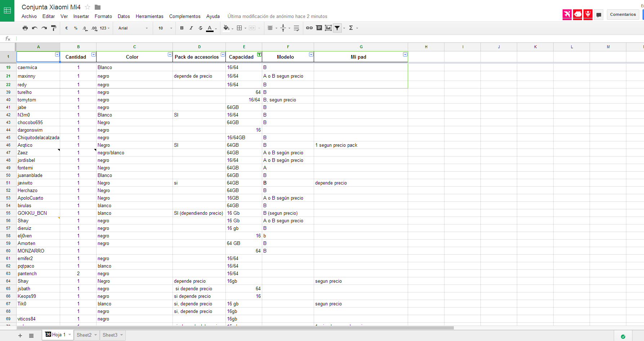This screenshot has width=644, height=341.
Task: Open the Mi pad column filter dropdown
Action: click(405, 54)
